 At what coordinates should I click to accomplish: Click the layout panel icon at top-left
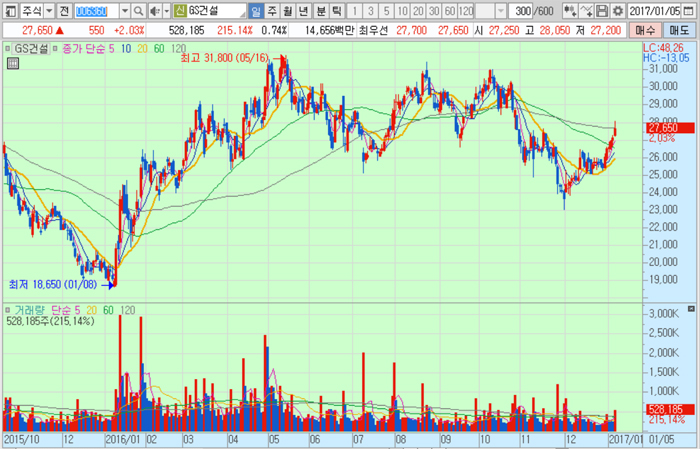pyautogui.click(x=10, y=11)
